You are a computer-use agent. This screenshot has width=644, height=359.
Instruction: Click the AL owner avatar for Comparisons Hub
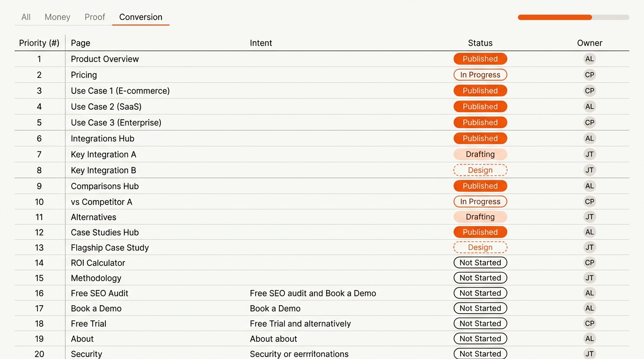590,186
